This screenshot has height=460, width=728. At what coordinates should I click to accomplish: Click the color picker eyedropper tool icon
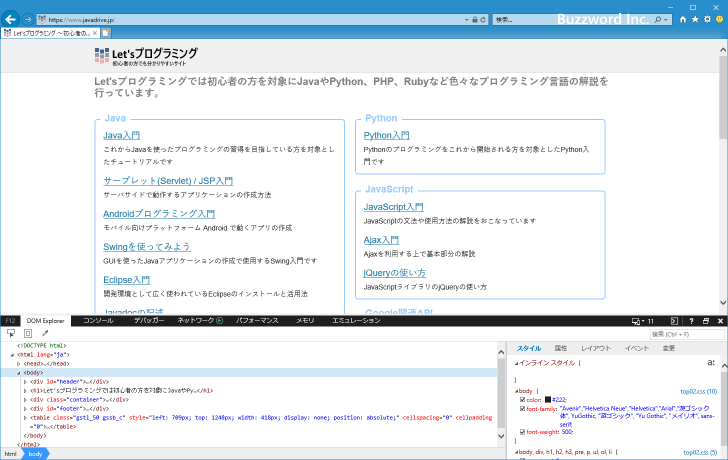45,333
